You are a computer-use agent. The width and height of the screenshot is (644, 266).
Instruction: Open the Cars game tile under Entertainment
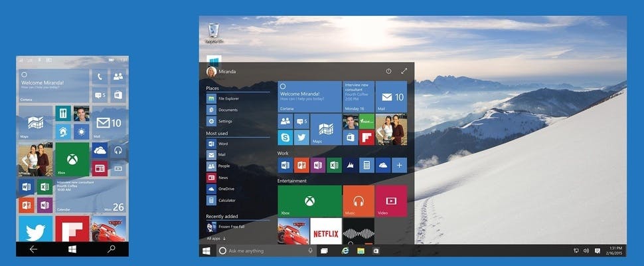293,231
